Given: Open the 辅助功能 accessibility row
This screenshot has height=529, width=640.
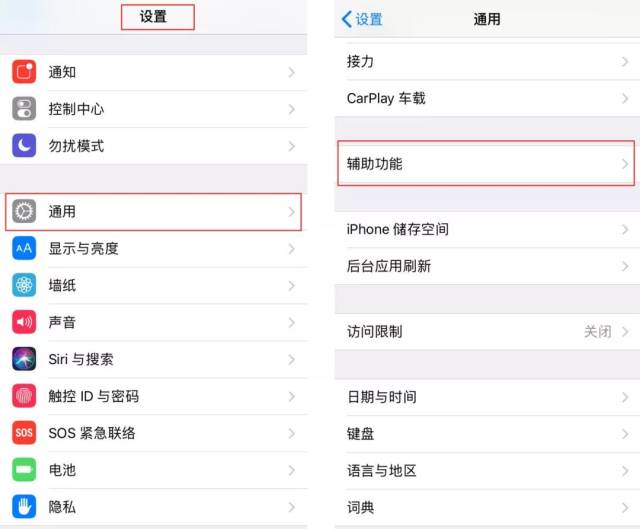Looking at the screenshot, I should click(x=486, y=163).
